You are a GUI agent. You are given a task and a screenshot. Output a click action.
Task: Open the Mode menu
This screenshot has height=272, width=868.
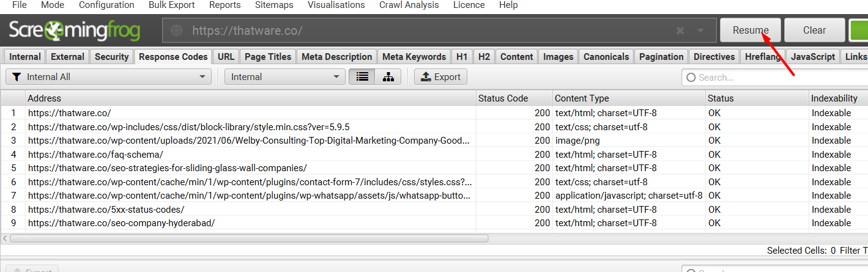[53, 5]
